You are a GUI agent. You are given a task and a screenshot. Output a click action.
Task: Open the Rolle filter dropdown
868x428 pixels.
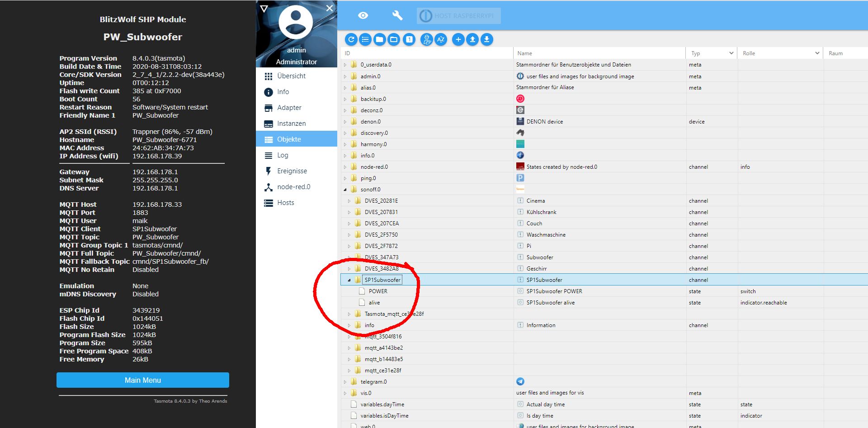click(x=780, y=53)
